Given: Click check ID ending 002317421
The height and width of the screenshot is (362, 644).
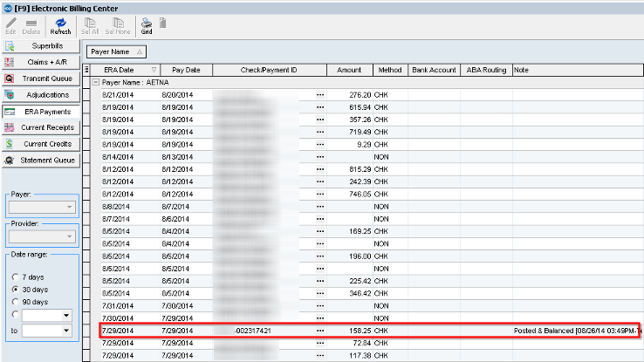Looking at the screenshot, I should [252, 331].
